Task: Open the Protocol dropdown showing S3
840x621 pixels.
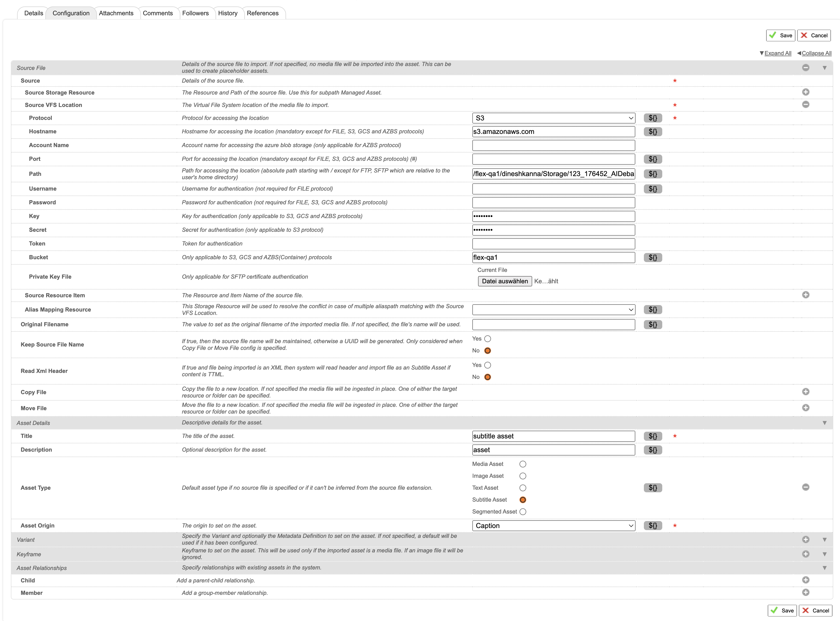Action: pyautogui.click(x=553, y=118)
